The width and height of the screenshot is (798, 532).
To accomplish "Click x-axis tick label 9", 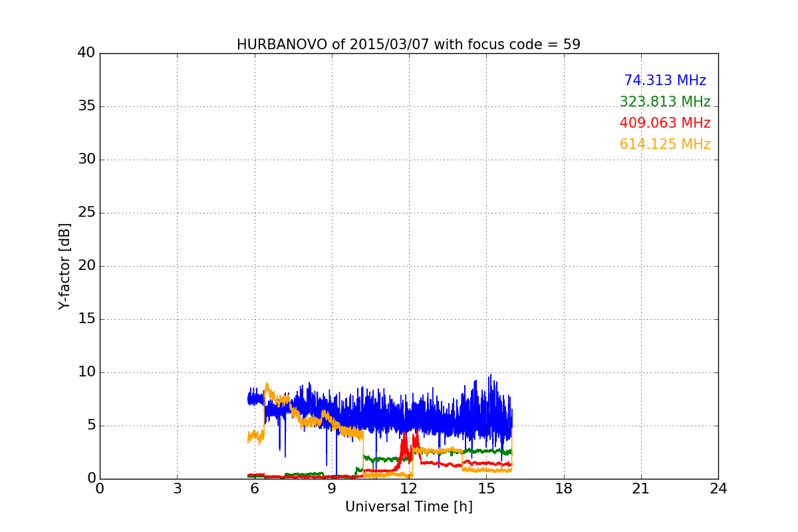I will [x=332, y=489].
